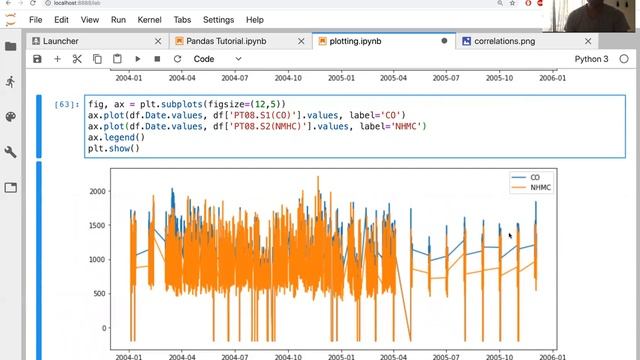
Task: Bookmark this page with the star icon
Action: click(512, 3)
